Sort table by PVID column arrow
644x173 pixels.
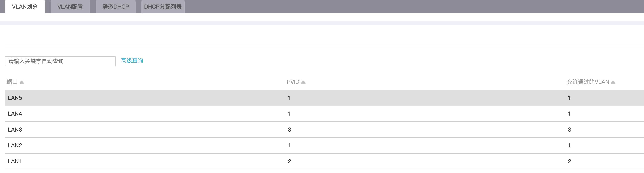click(303, 82)
